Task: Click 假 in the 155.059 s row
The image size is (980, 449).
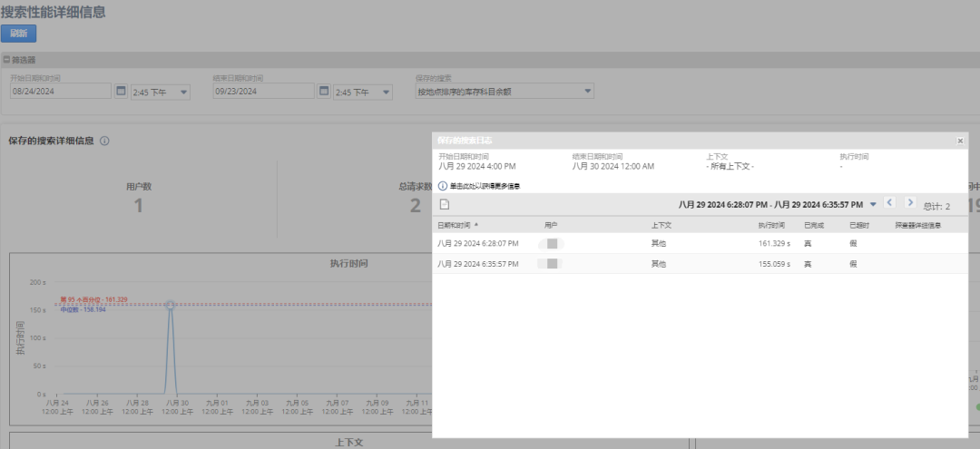Action: pyautogui.click(x=853, y=264)
